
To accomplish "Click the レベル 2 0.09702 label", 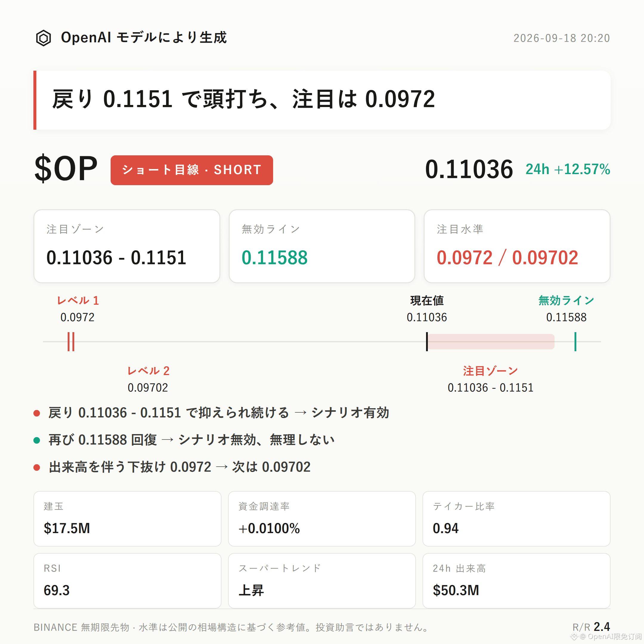I will (148, 379).
